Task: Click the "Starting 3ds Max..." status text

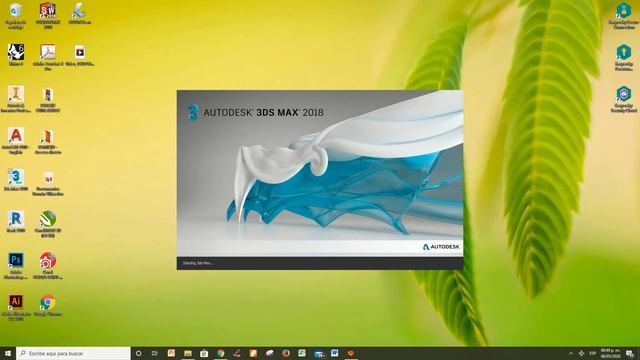Action: 198,263
